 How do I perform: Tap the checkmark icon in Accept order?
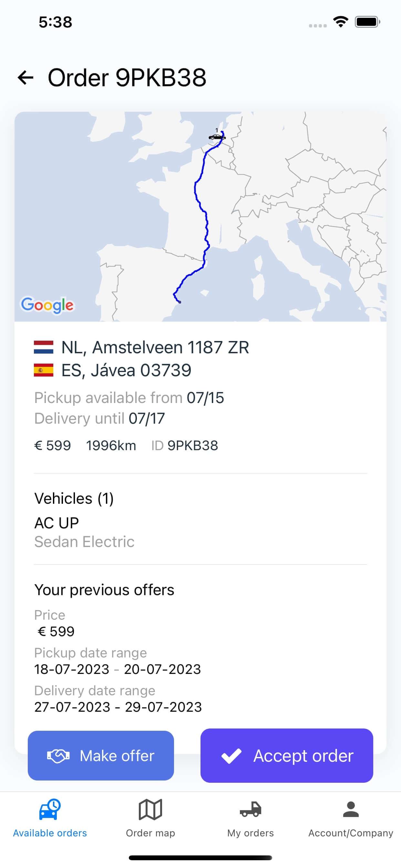click(x=231, y=756)
